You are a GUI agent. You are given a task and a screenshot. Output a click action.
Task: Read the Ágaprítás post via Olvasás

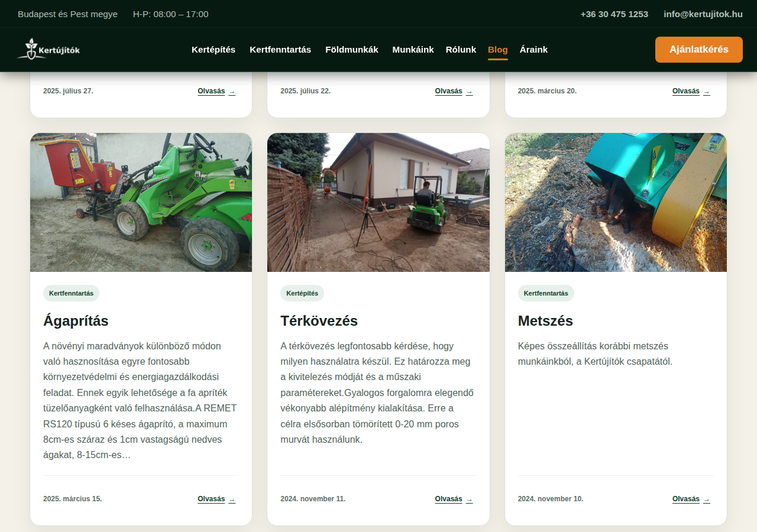pyautogui.click(x=216, y=499)
